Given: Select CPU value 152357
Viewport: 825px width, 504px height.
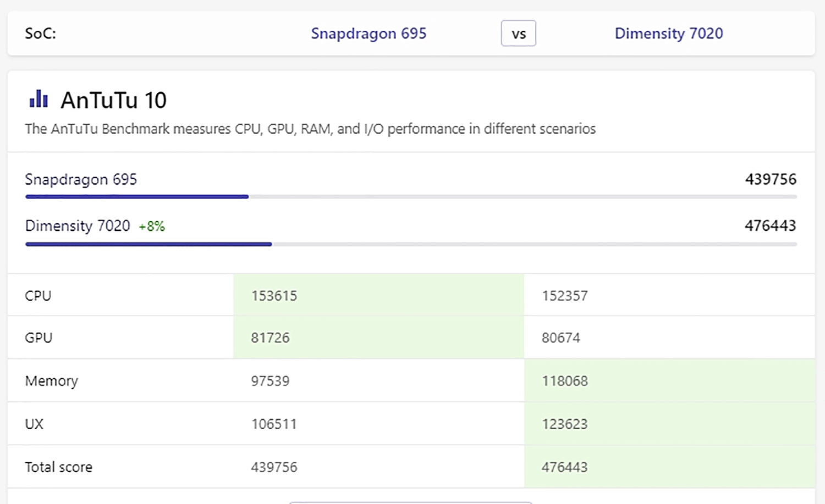Looking at the screenshot, I should pos(565,296).
